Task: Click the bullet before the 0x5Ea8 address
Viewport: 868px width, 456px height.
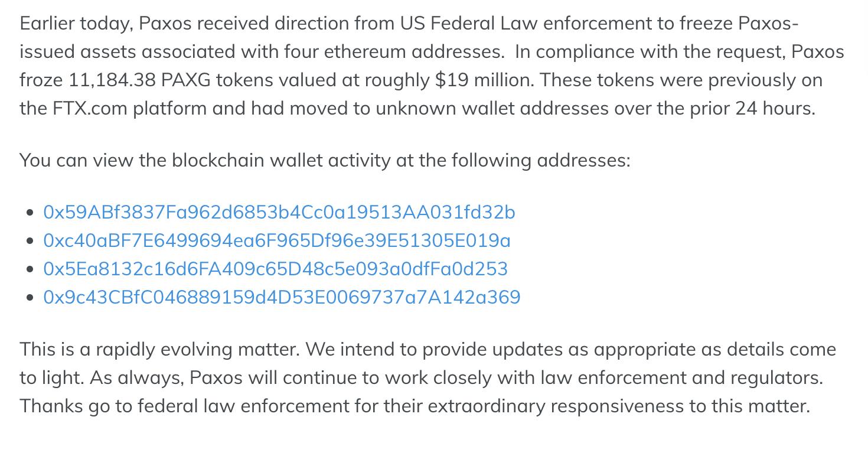Action: pos(30,269)
